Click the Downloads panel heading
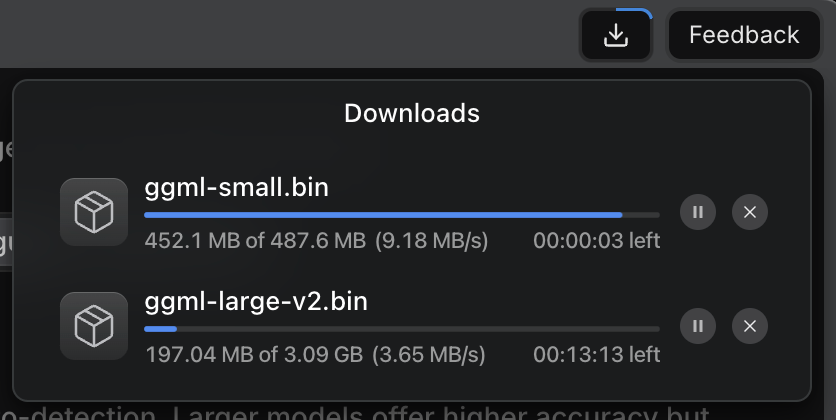This screenshot has height=420, width=836. click(412, 113)
